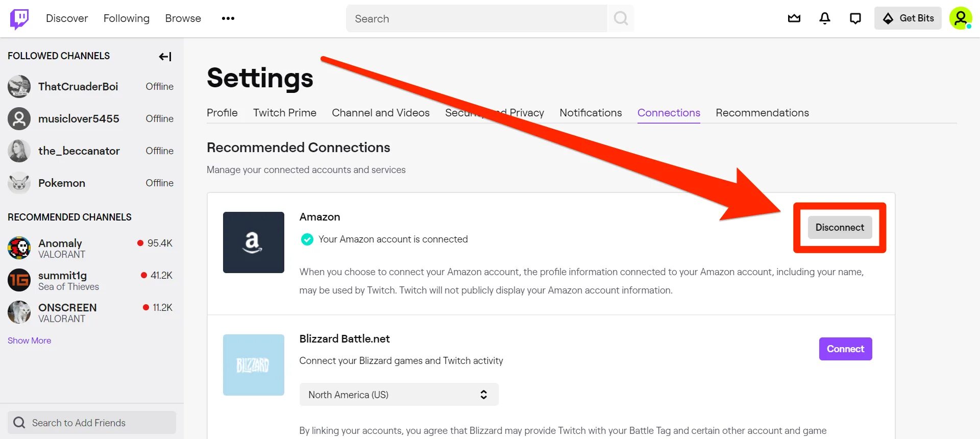Open whispers chat icon
980x439 pixels.
(855, 18)
